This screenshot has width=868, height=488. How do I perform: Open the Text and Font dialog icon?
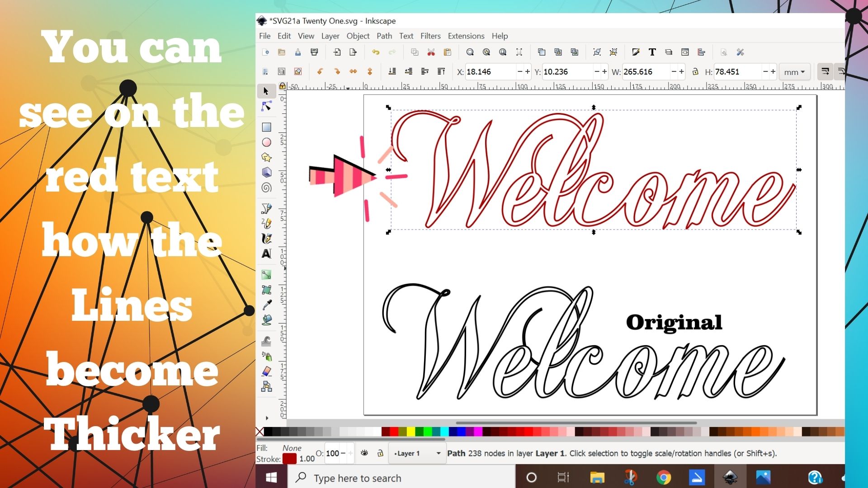point(652,52)
